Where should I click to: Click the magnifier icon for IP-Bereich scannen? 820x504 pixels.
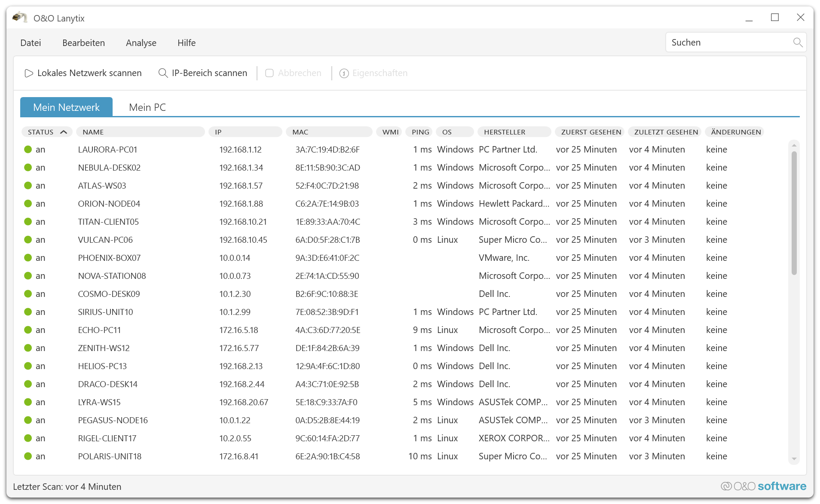[163, 73]
